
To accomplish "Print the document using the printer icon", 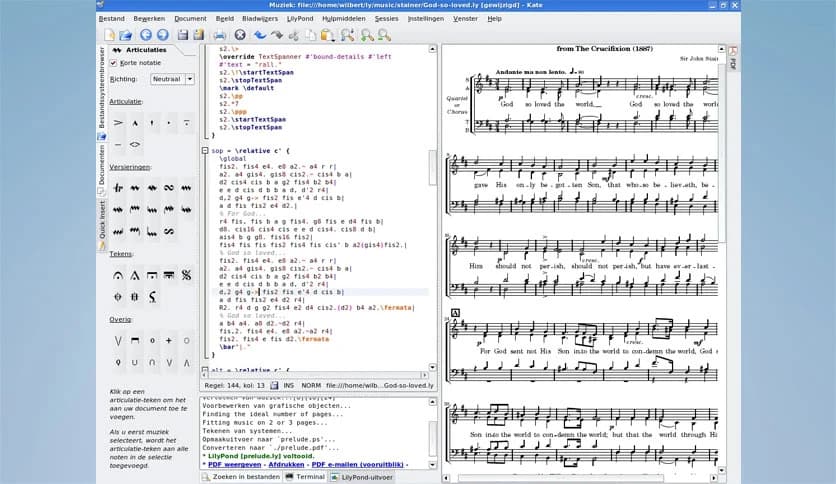I will pos(220,35).
